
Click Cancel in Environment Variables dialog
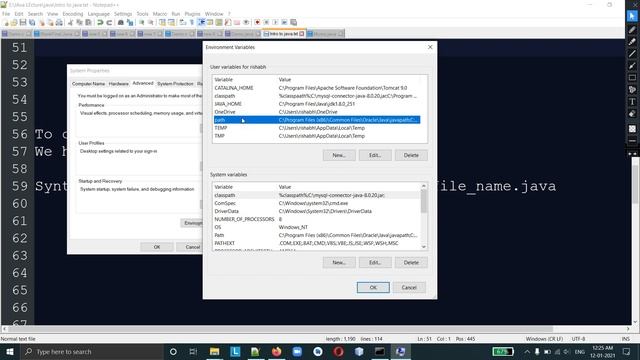[409, 287]
